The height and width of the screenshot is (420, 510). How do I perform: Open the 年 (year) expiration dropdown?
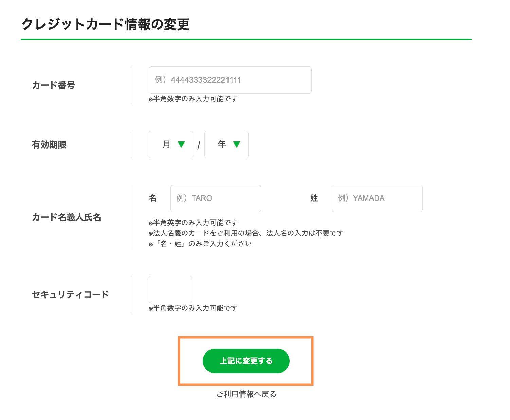click(x=226, y=145)
